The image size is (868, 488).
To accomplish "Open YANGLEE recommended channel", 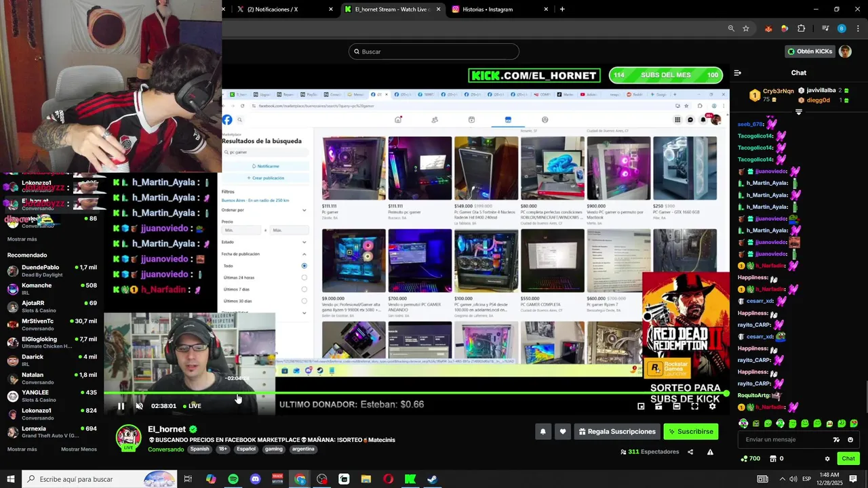I will 52,396.
